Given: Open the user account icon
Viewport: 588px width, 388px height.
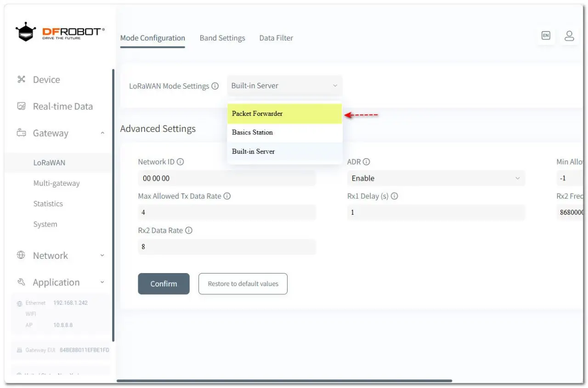Looking at the screenshot, I should (569, 36).
